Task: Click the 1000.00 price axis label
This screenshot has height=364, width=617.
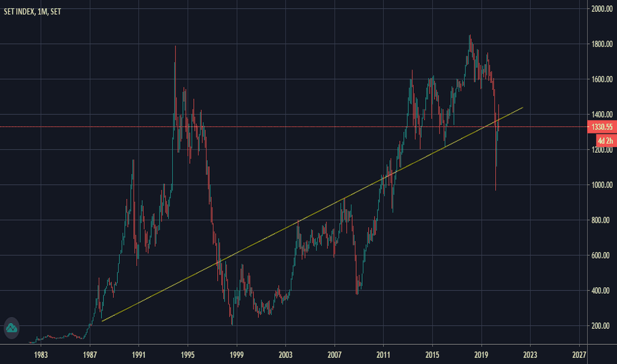Action: (x=602, y=185)
